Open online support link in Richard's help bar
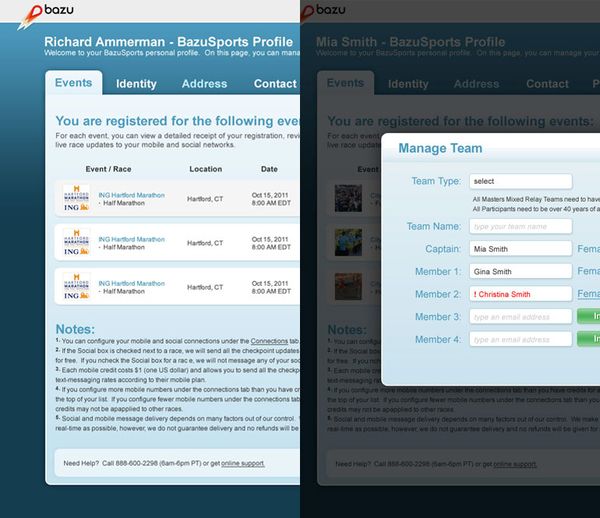The height and width of the screenshot is (518, 600). pos(244,464)
